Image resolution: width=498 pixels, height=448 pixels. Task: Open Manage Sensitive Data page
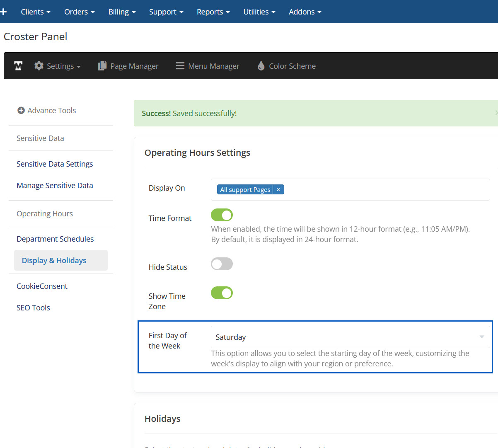pos(55,186)
